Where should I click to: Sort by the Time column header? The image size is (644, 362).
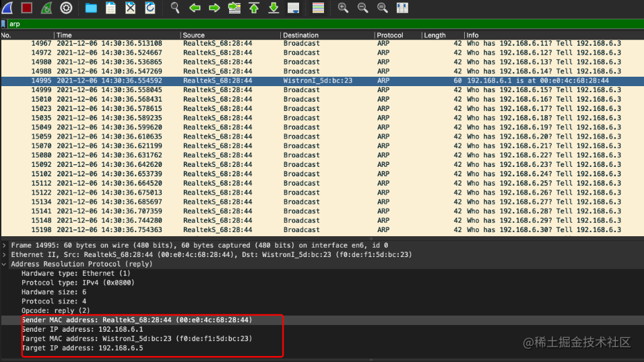click(x=117, y=35)
